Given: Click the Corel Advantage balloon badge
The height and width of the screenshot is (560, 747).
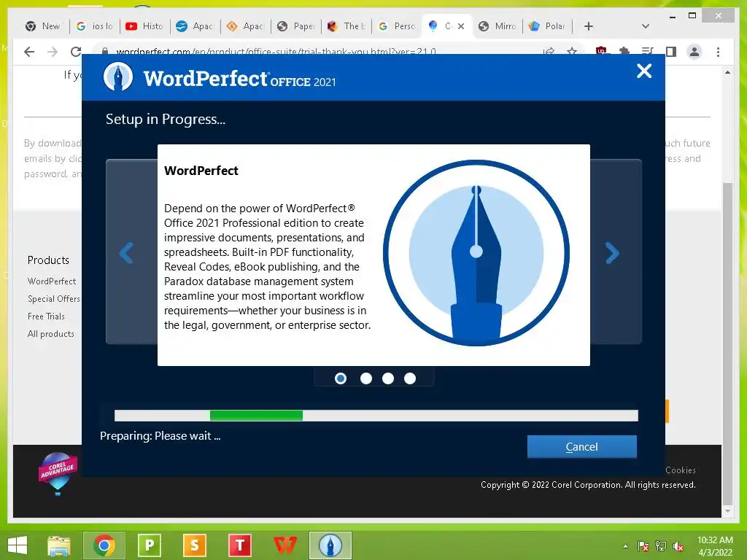Looking at the screenshot, I should coord(58,472).
